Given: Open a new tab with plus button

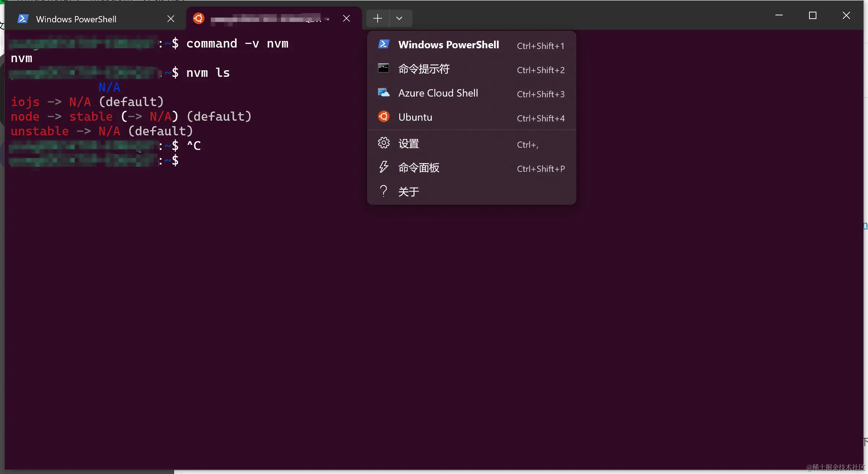Looking at the screenshot, I should pos(378,18).
